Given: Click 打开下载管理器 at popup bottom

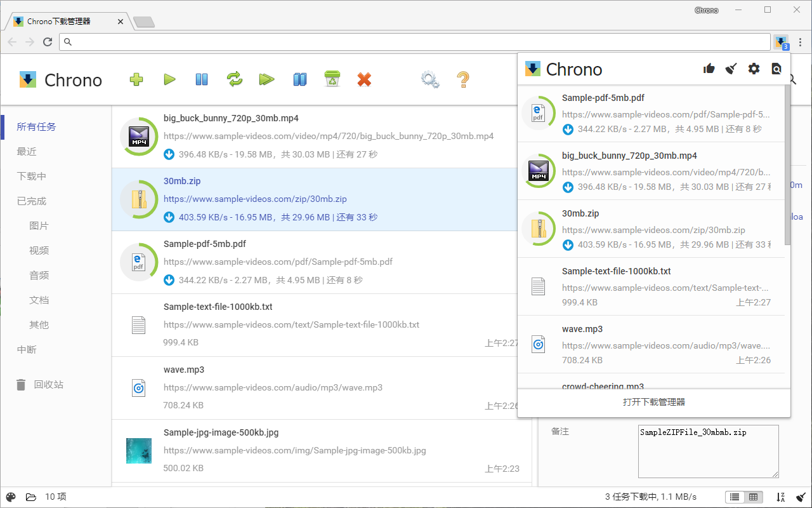Looking at the screenshot, I should pyautogui.click(x=653, y=403).
